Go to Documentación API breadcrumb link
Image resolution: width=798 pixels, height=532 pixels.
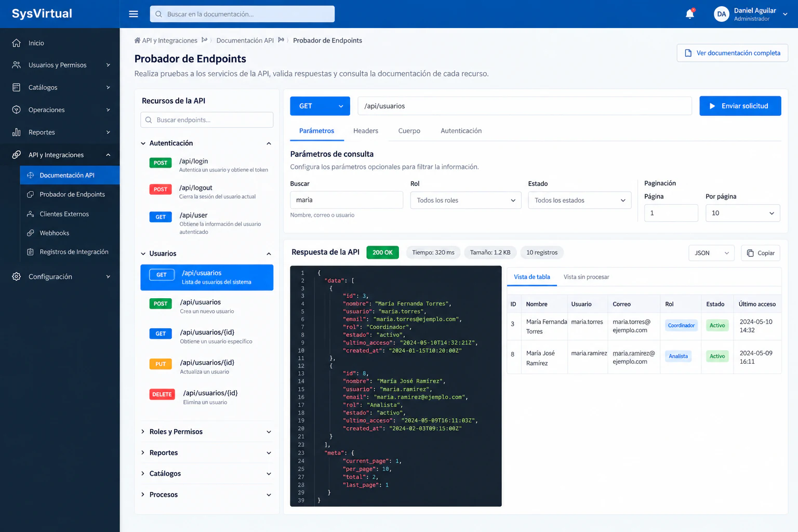click(x=245, y=41)
